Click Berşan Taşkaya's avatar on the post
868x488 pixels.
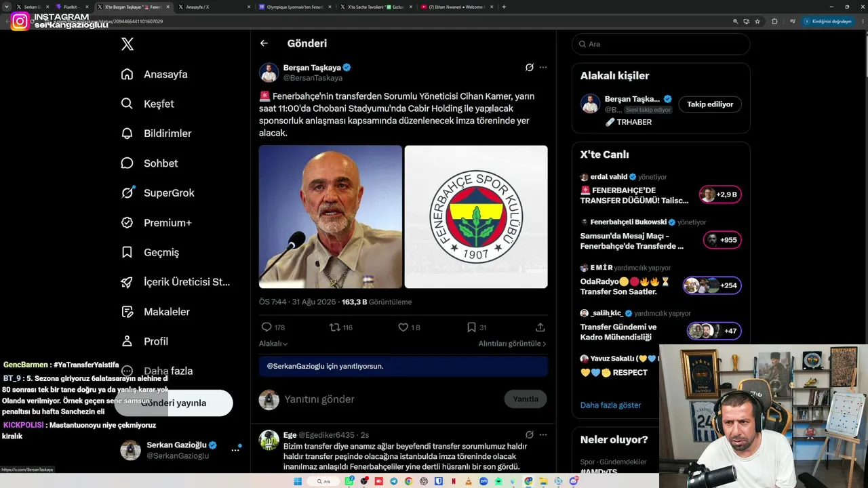point(269,73)
